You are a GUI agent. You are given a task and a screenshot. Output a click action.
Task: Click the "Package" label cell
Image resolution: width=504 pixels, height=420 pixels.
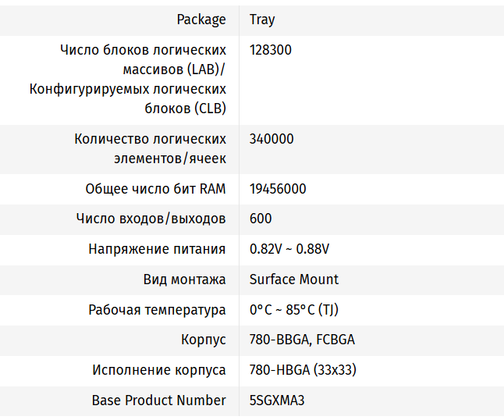pyautogui.click(x=201, y=20)
